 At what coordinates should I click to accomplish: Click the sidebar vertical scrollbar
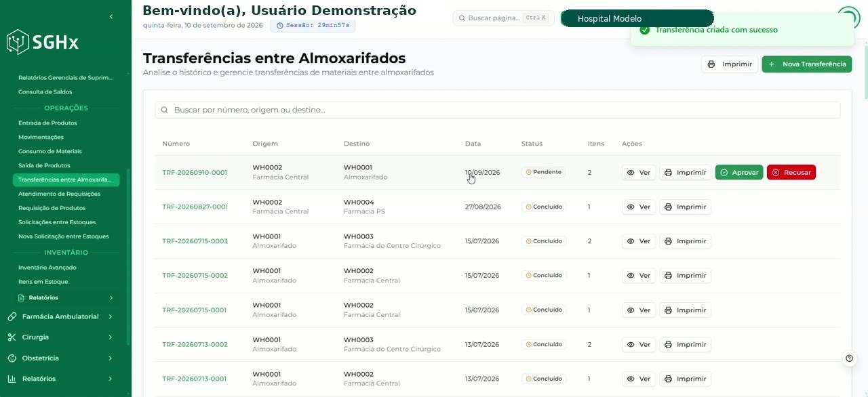coord(127,257)
